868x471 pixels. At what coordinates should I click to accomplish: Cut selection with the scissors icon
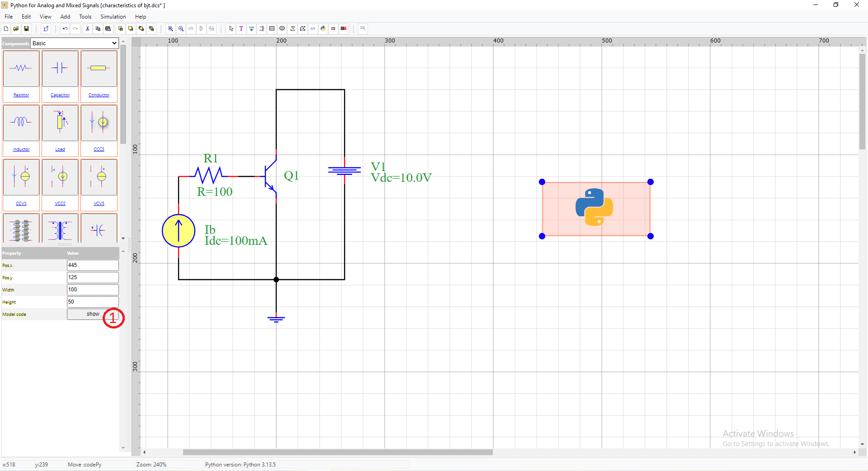click(88, 29)
